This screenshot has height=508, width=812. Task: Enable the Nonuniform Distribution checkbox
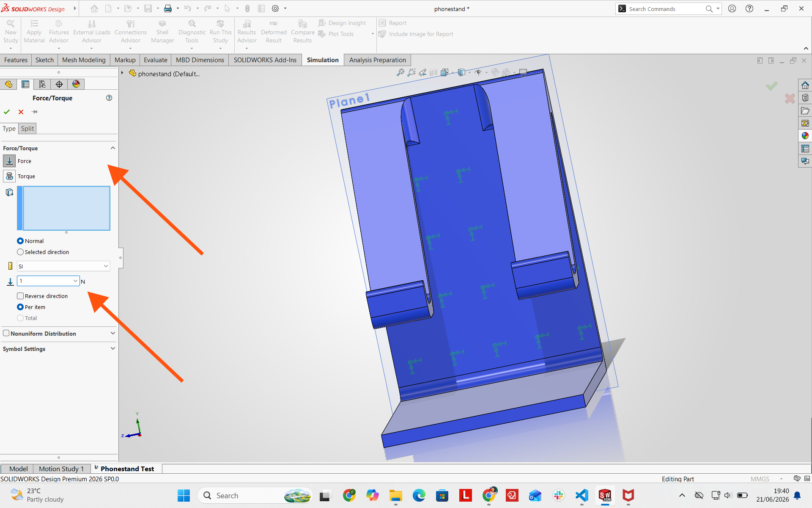(x=6, y=333)
